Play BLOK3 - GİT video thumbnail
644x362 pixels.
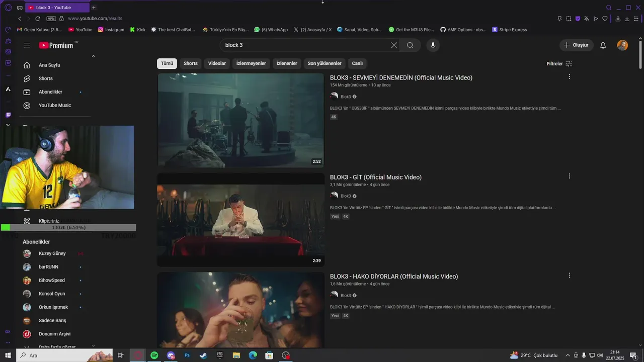click(240, 220)
